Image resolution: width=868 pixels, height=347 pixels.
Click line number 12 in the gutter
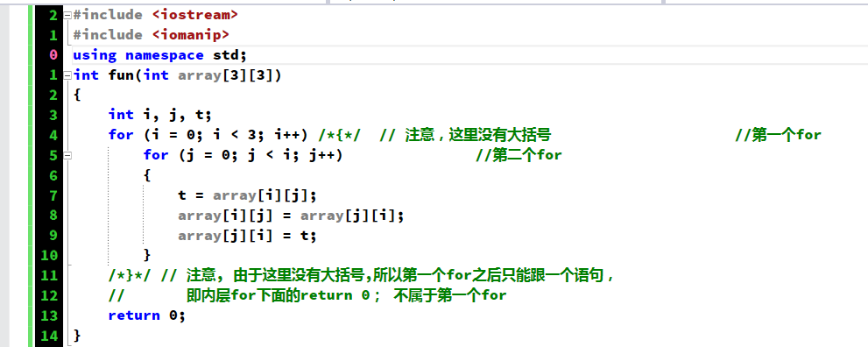[x=49, y=295]
